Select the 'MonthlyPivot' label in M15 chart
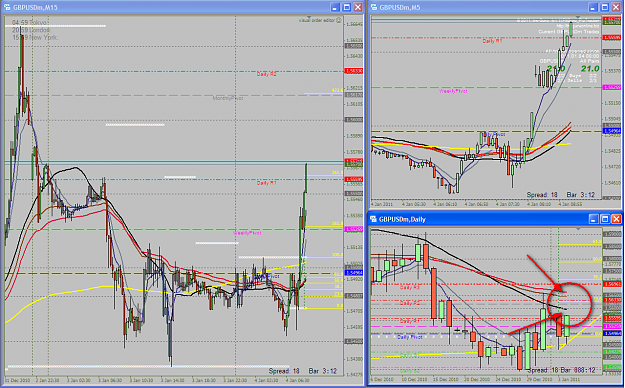The width and height of the screenshot is (625, 388). (x=228, y=98)
